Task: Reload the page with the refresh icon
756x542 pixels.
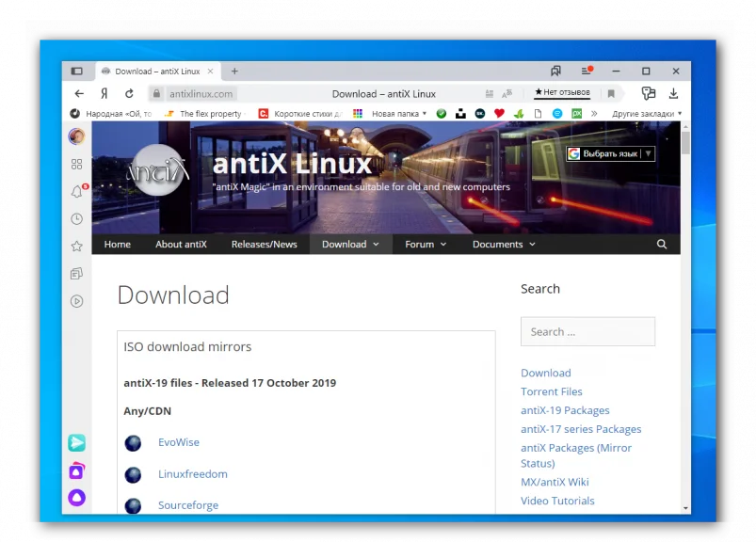Action: (x=129, y=93)
